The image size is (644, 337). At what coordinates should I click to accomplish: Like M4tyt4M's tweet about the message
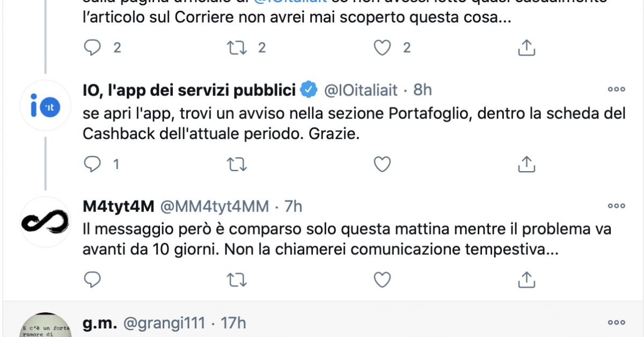point(382,279)
